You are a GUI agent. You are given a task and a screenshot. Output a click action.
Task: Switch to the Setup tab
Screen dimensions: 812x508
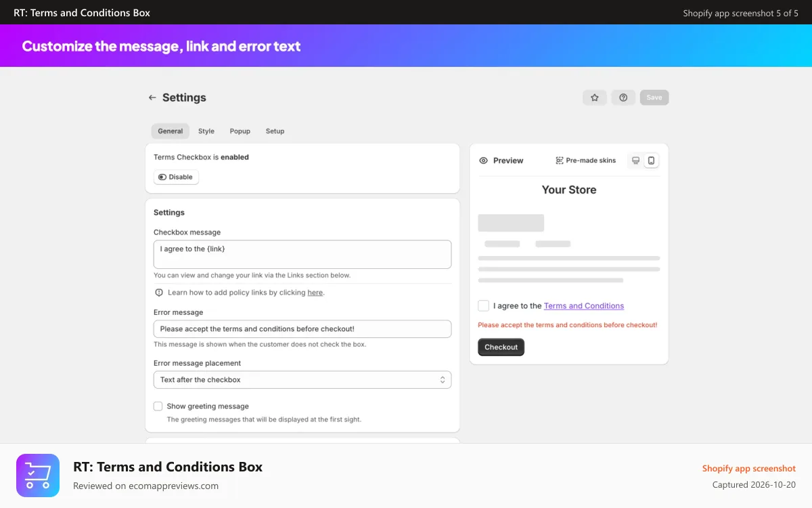[275, 131]
